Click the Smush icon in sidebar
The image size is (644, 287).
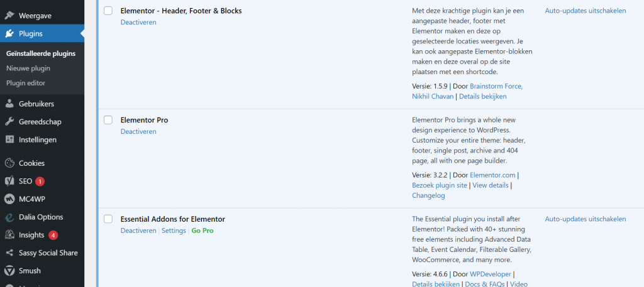tap(9, 271)
